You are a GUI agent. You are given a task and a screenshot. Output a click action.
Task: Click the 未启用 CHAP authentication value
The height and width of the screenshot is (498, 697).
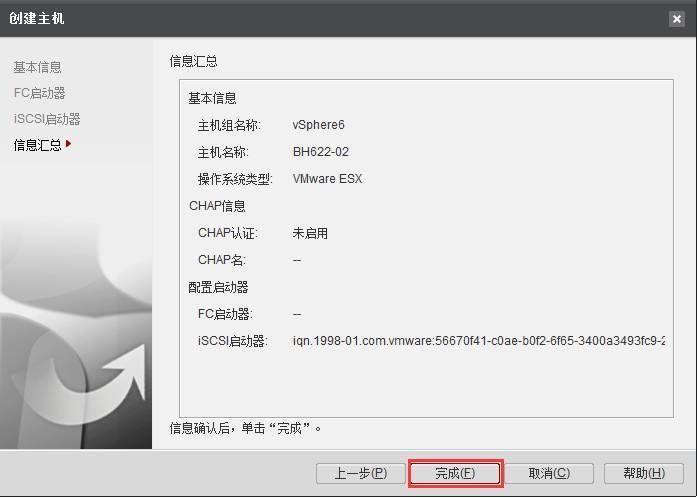pos(310,233)
